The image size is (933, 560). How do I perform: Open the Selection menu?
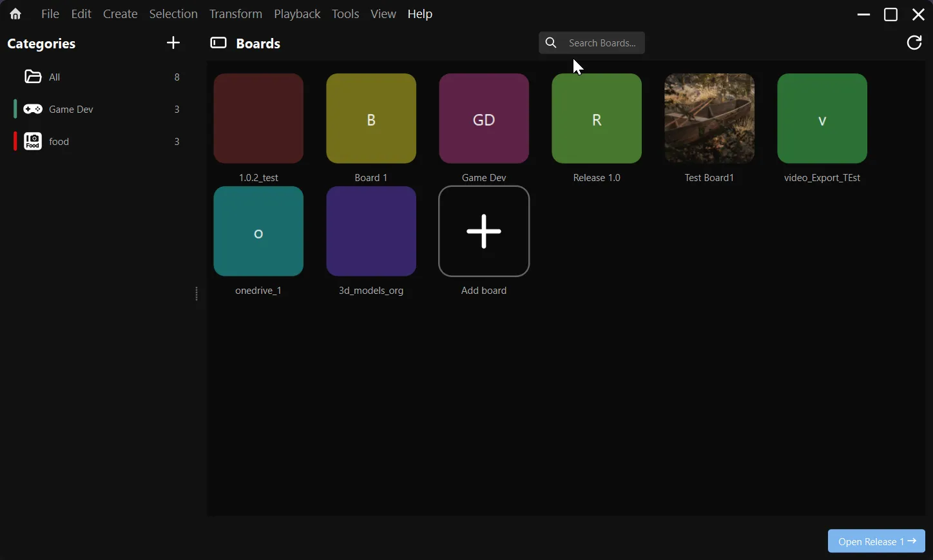[x=173, y=14]
